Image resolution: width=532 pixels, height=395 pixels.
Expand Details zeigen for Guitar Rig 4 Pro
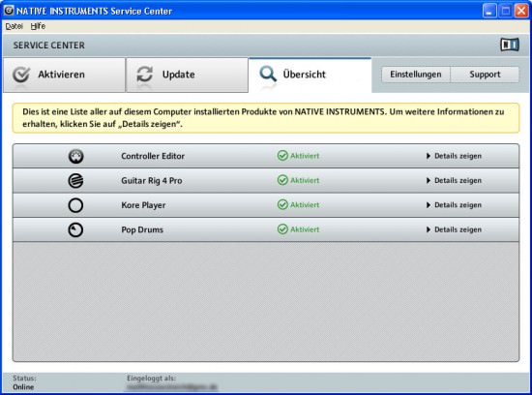coord(454,180)
